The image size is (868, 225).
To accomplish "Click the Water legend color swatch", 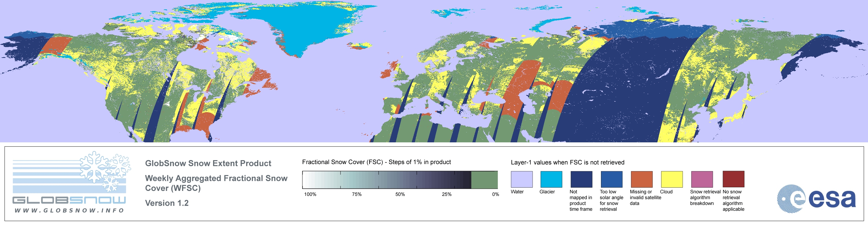I will pyautogui.click(x=522, y=179).
